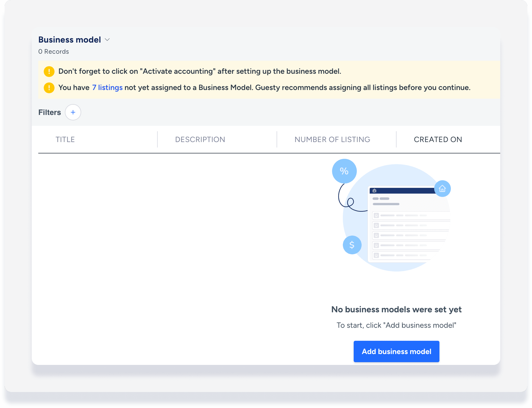Expand the Business model dropdown chevron
The height and width of the screenshot is (408, 532).
(107, 40)
